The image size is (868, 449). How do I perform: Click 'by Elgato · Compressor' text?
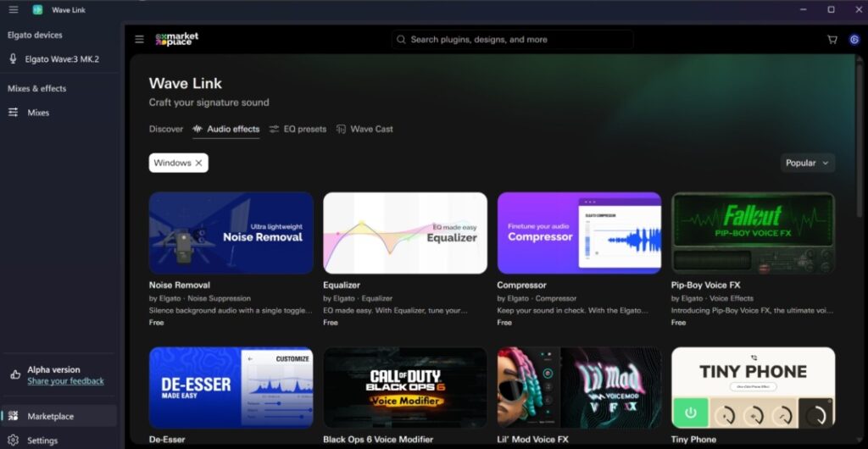coord(537,298)
